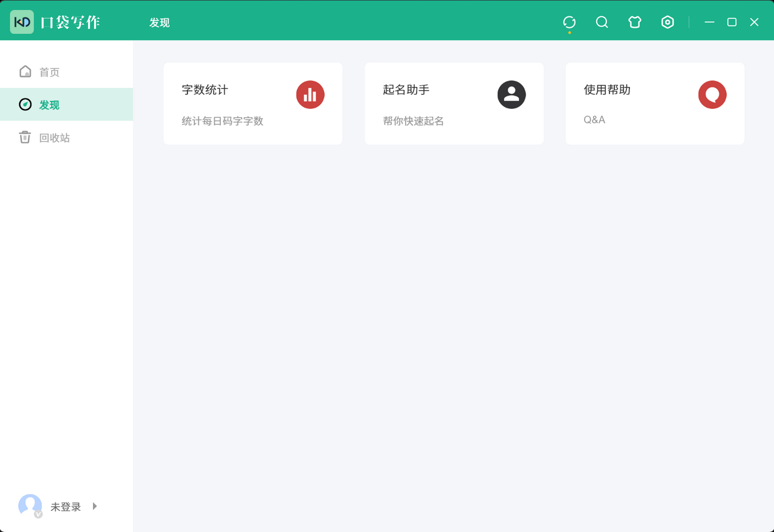The image size is (774, 532).
Task: Click the person icon on 起名助手 card
Action: pyautogui.click(x=512, y=95)
